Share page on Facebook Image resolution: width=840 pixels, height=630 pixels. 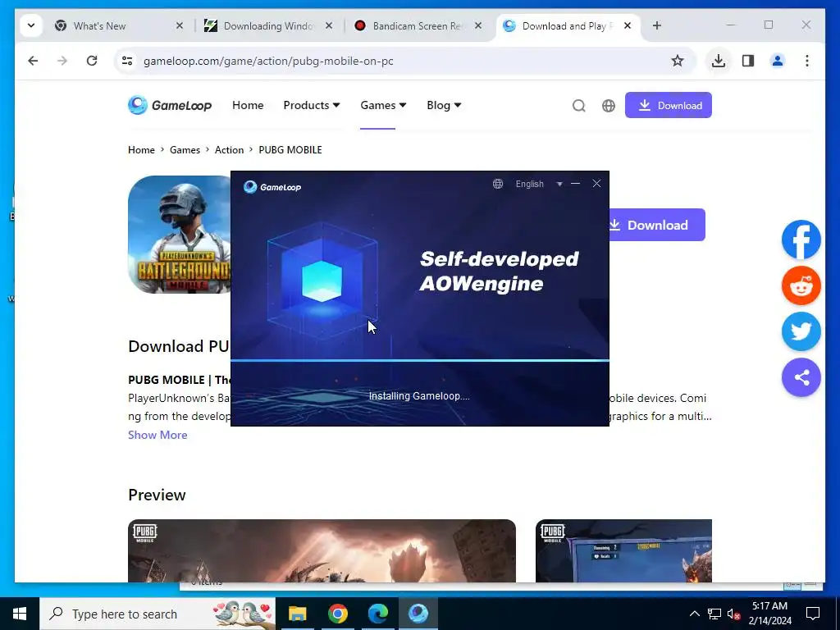pyautogui.click(x=801, y=240)
